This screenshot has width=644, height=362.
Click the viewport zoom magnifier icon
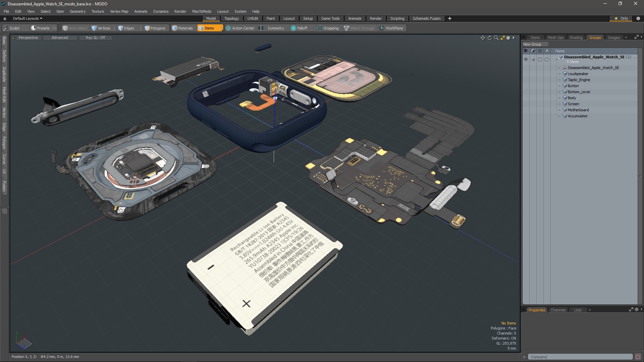[x=496, y=38]
